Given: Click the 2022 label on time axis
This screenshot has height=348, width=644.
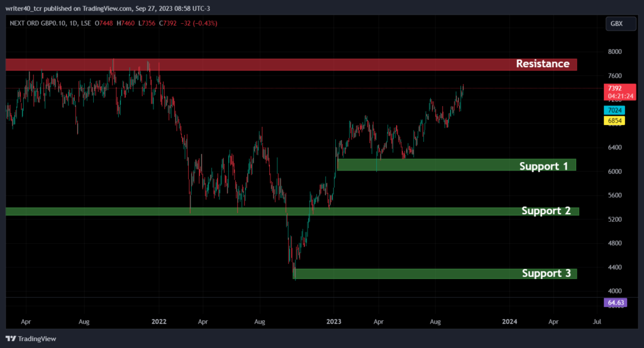Looking at the screenshot, I should click(x=159, y=322).
